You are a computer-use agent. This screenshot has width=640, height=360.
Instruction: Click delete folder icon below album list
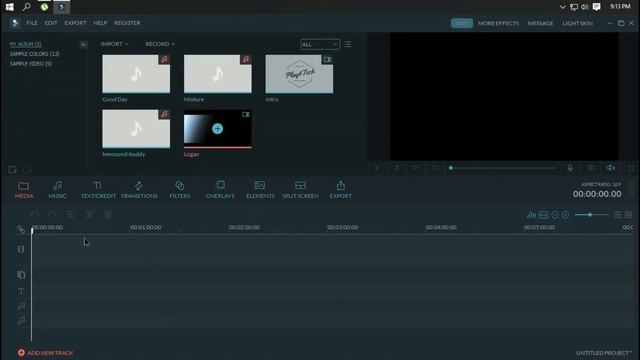point(27,169)
